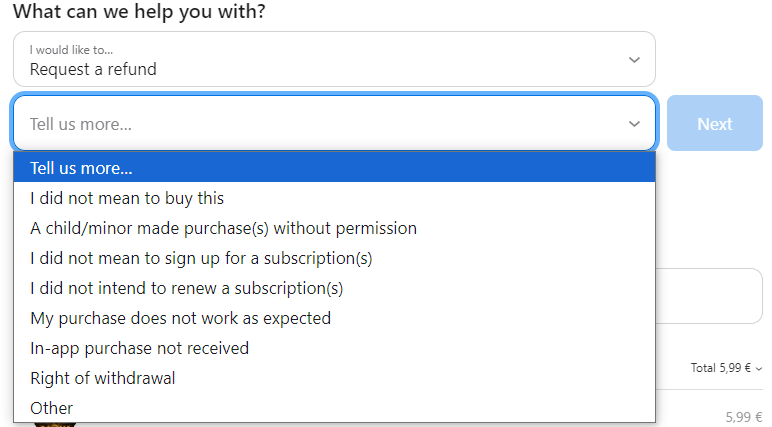Open the "I would like to..." refund dropdown
This screenshot has height=427, width=772.
(320, 59)
